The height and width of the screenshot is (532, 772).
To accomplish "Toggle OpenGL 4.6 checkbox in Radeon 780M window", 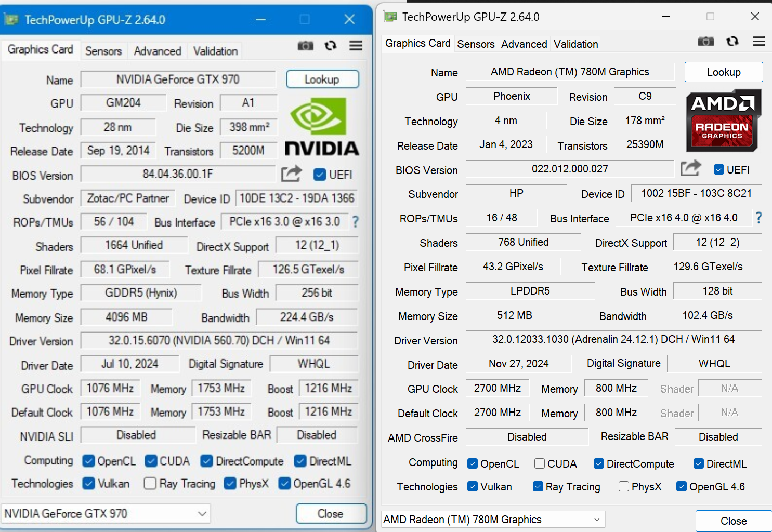I will pyautogui.click(x=682, y=486).
